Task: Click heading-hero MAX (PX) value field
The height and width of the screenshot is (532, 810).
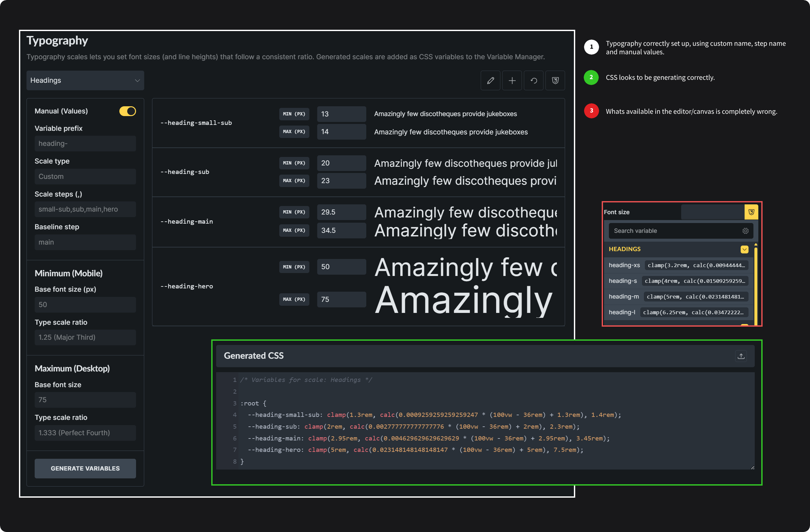Action: [341, 300]
